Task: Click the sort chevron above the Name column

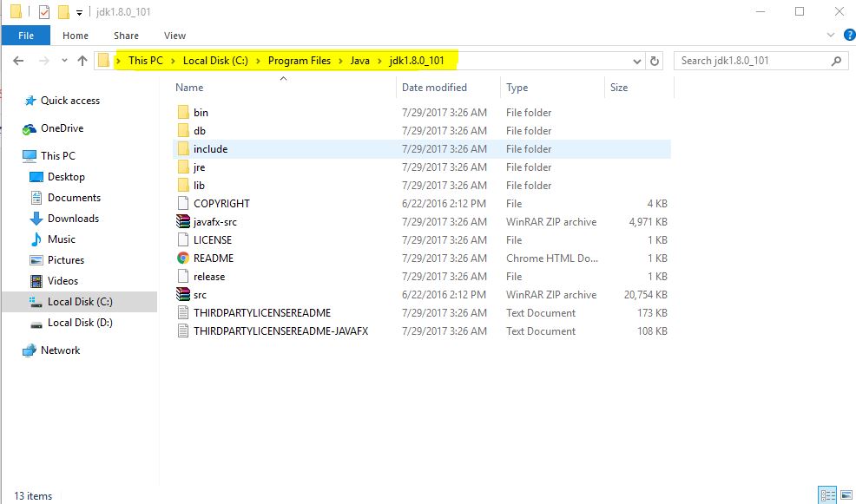Action: coord(282,77)
